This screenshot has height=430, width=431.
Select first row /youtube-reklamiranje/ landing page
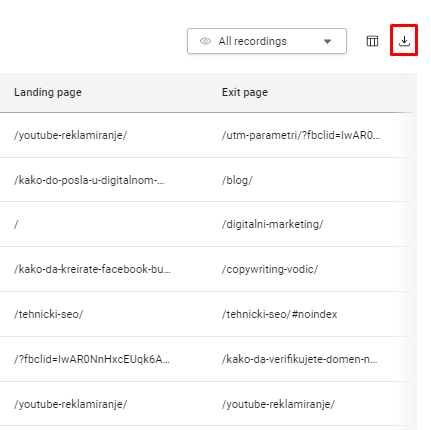click(x=70, y=135)
